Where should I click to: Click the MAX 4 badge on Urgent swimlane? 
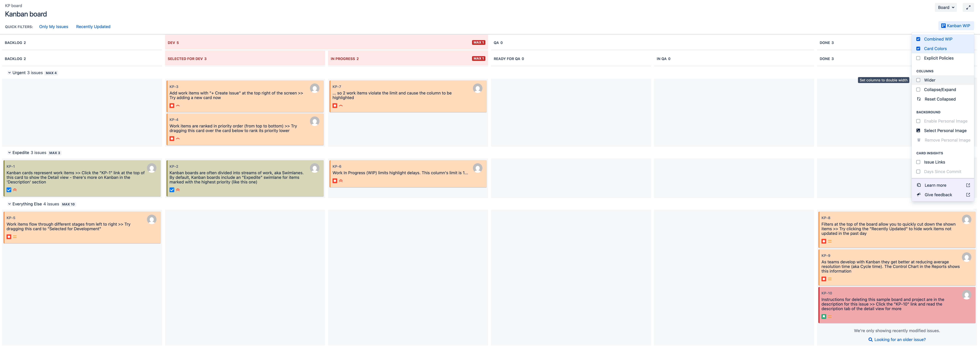(51, 73)
